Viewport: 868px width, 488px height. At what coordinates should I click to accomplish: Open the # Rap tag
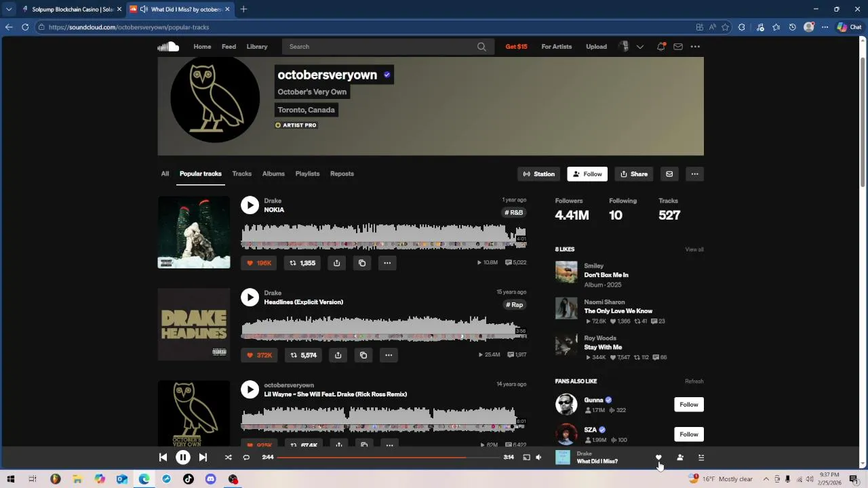tap(515, 305)
